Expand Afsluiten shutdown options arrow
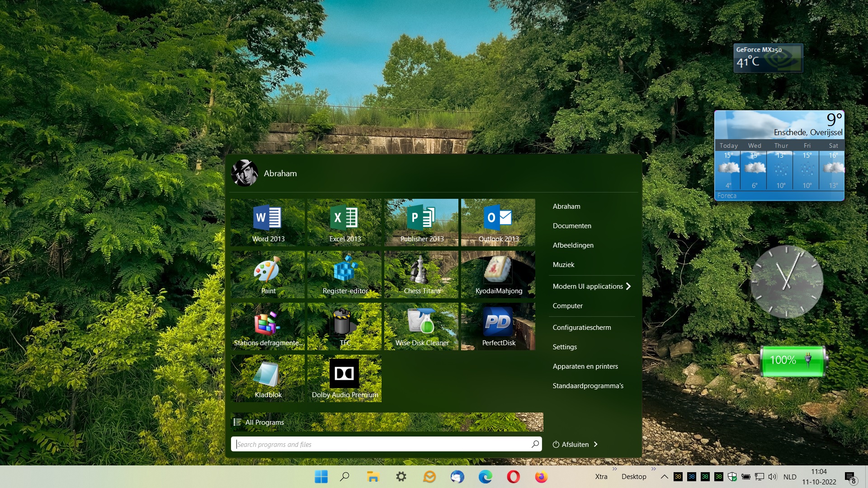Viewport: 868px width, 488px height. (x=596, y=444)
